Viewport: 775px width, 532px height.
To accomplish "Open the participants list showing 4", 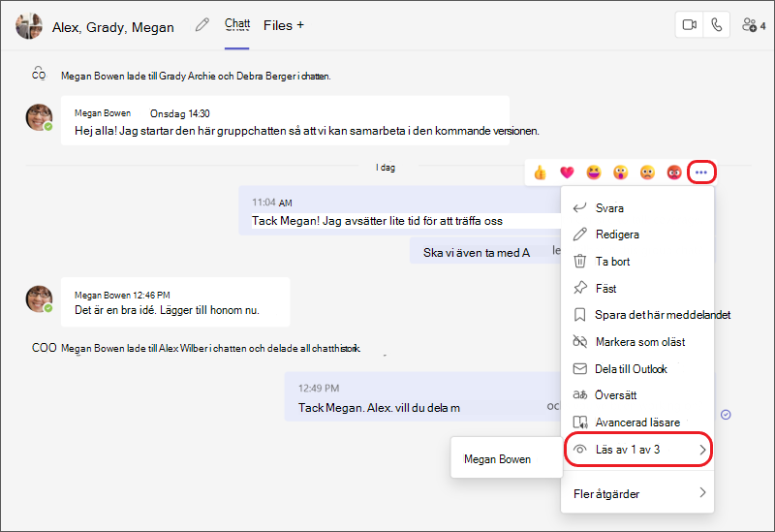I will [754, 25].
